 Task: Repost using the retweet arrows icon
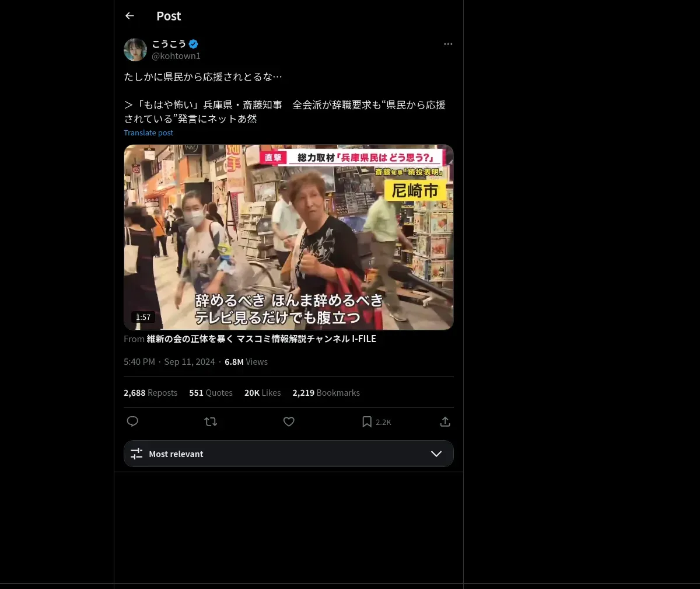211,421
